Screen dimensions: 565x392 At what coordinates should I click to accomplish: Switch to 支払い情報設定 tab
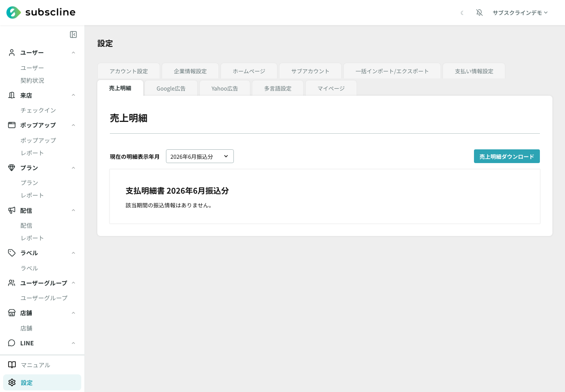(474, 71)
